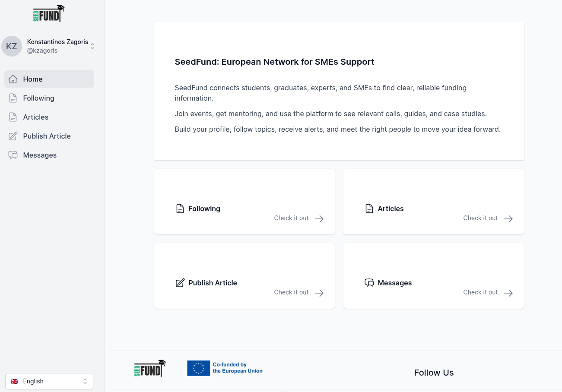This screenshot has height=392, width=562.
Task: Click the Publish Article pencil icon in sidebar
Action: click(13, 136)
